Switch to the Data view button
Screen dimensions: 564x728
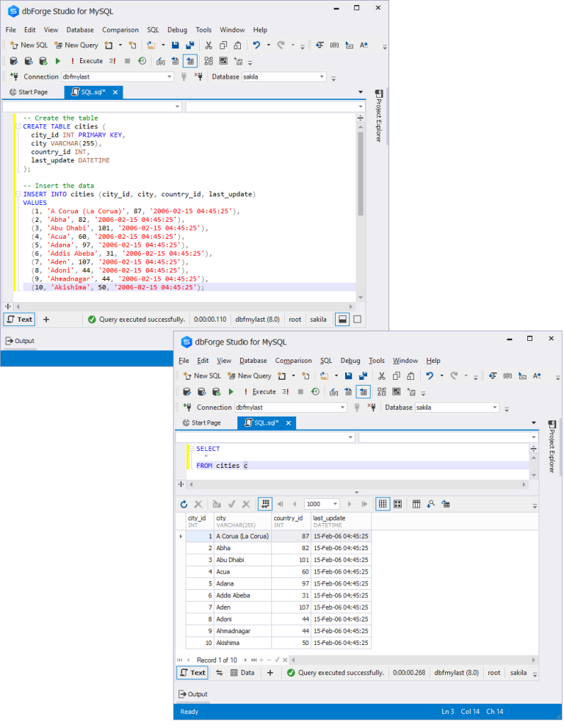(242, 672)
